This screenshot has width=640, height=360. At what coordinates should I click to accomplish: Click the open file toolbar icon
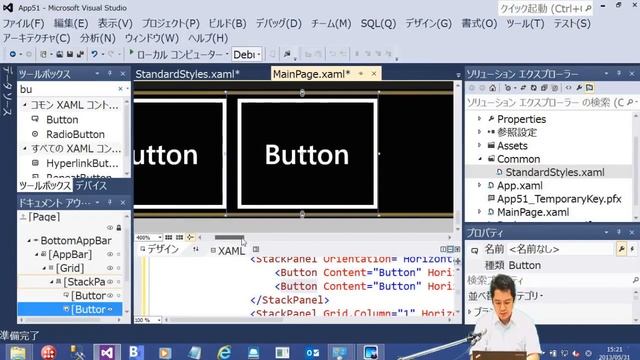(x=60, y=54)
